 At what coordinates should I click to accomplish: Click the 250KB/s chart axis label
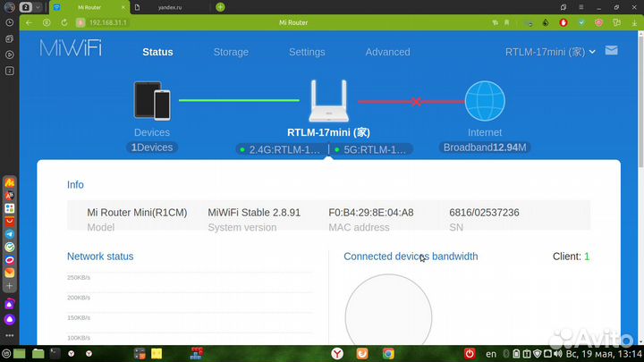tap(79, 277)
